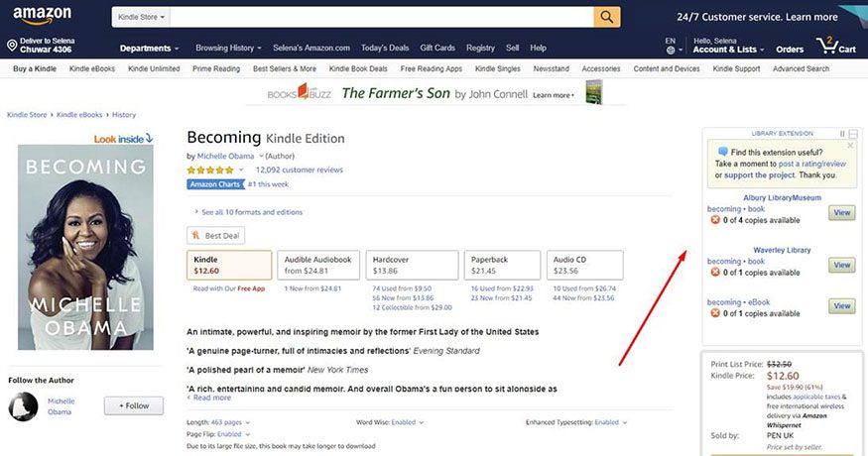Open the shopping cart icon
This screenshot has width=868, height=456.
(x=825, y=45)
